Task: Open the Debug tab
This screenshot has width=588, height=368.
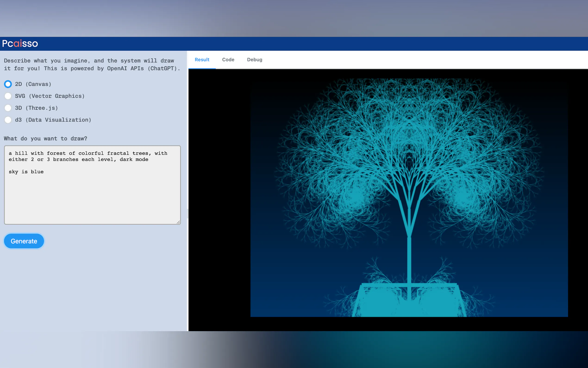Action: 254,60
